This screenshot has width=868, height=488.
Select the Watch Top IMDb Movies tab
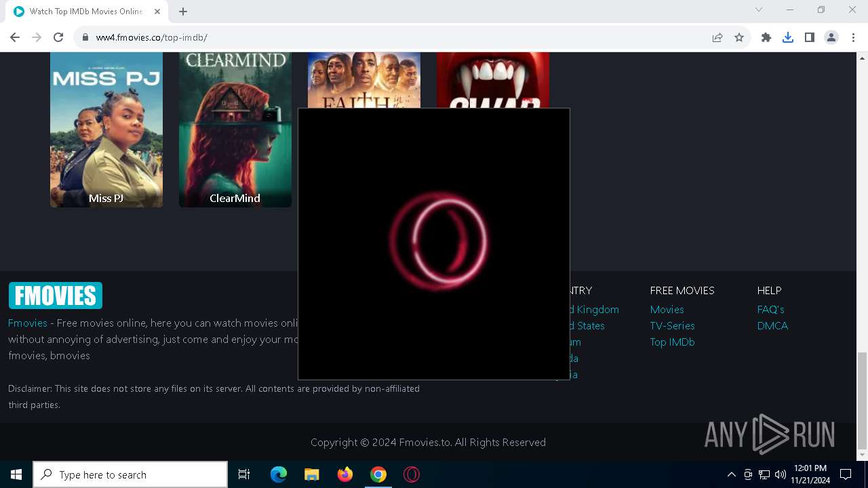[x=87, y=12]
